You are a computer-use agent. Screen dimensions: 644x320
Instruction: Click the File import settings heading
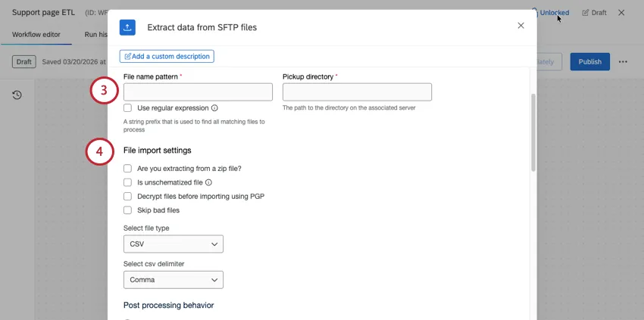158,151
